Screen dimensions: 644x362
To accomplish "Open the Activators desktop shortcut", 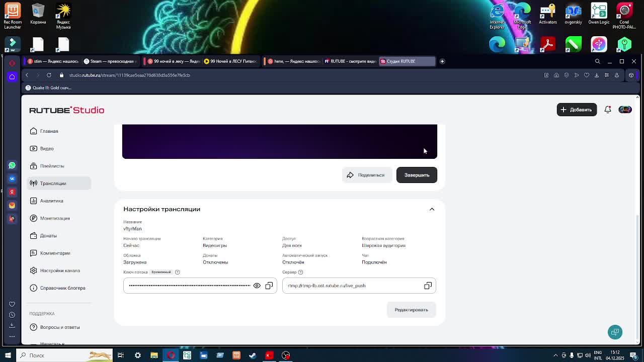I will point(548,14).
